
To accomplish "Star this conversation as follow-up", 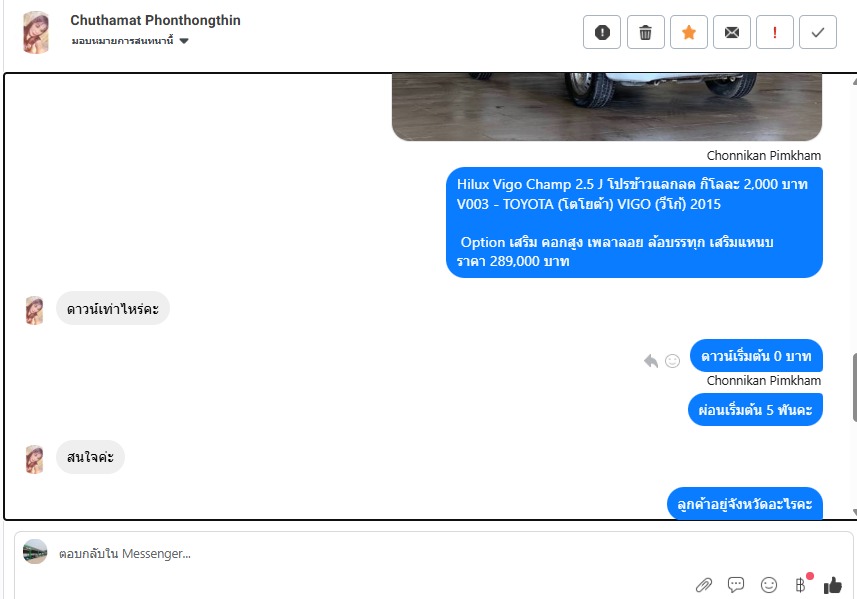I will coord(689,32).
